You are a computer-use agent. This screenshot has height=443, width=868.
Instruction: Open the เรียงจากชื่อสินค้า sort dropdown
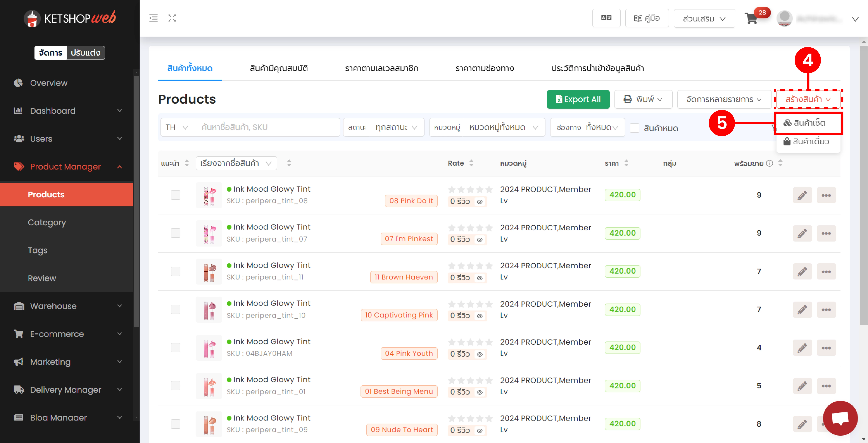coord(236,163)
